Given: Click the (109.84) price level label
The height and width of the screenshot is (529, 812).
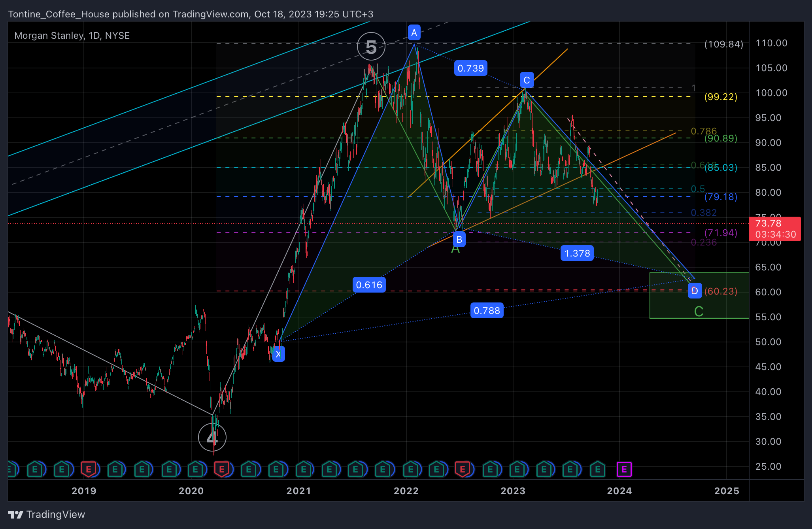Looking at the screenshot, I should [x=723, y=44].
